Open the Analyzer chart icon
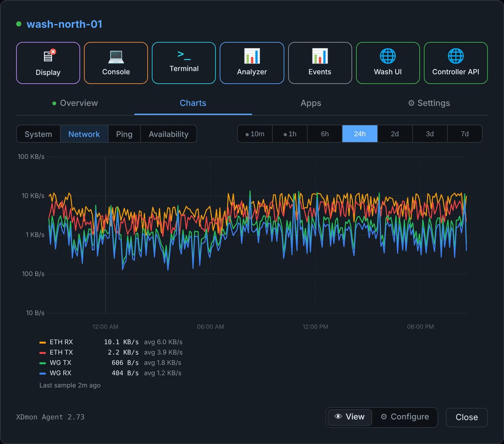This screenshot has width=504, height=444. tap(252, 56)
